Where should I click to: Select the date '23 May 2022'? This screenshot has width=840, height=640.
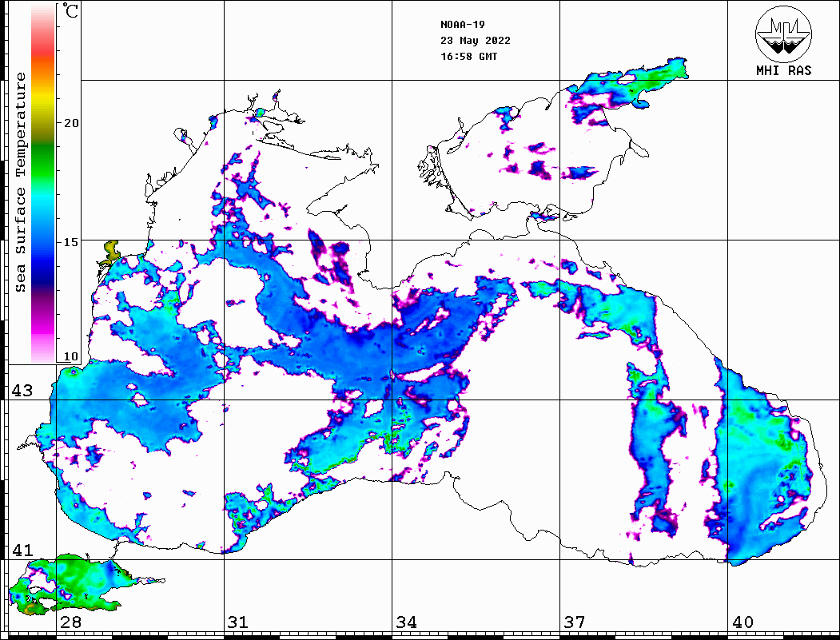(476, 41)
